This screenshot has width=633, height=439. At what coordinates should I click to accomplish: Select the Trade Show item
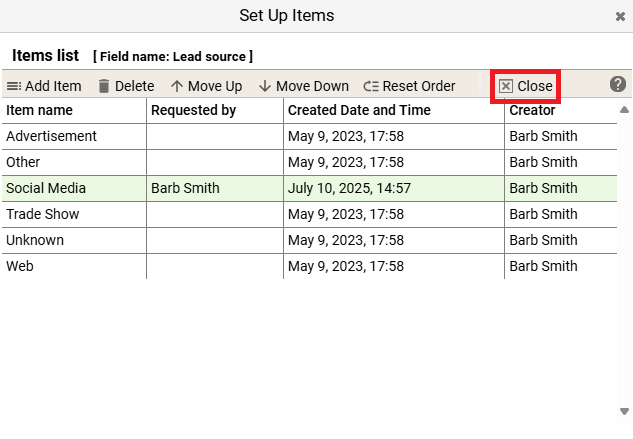(309, 214)
